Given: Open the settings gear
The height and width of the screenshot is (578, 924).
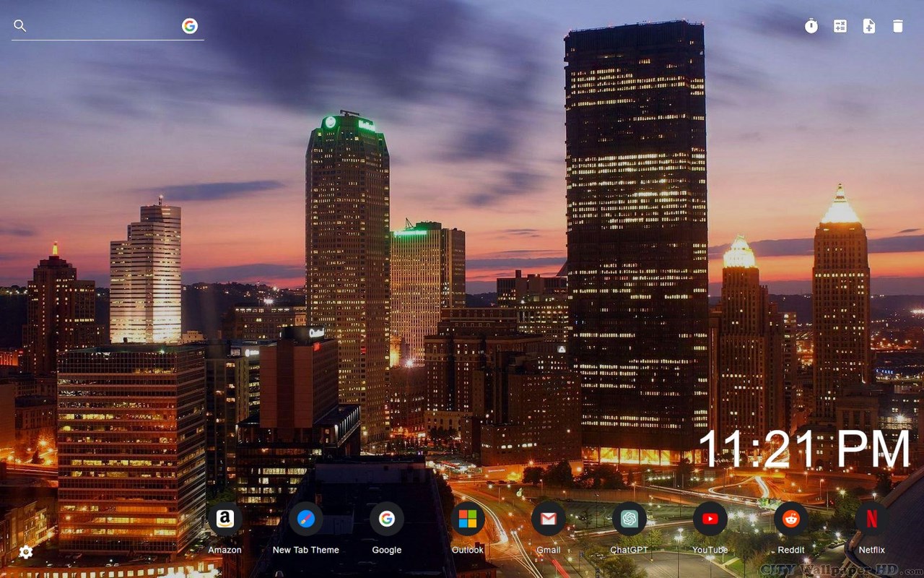Looking at the screenshot, I should [x=26, y=552].
